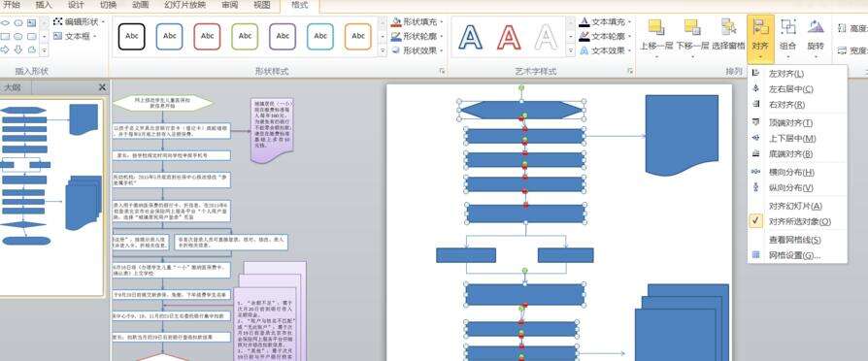The height and width of the screenshot is (361, 868).
Task: Expand the shapes gallery more arrow
Action: click(45, 50)
